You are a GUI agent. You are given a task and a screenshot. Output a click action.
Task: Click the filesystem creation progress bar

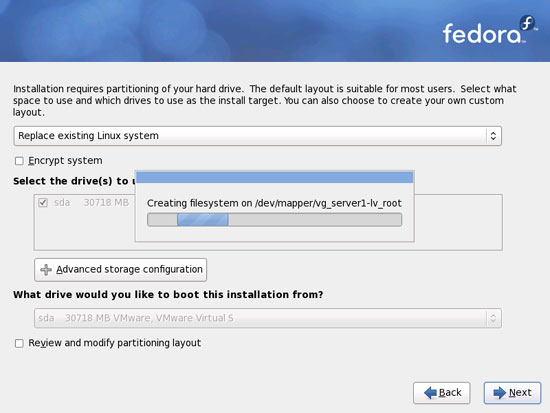[274, 220]
